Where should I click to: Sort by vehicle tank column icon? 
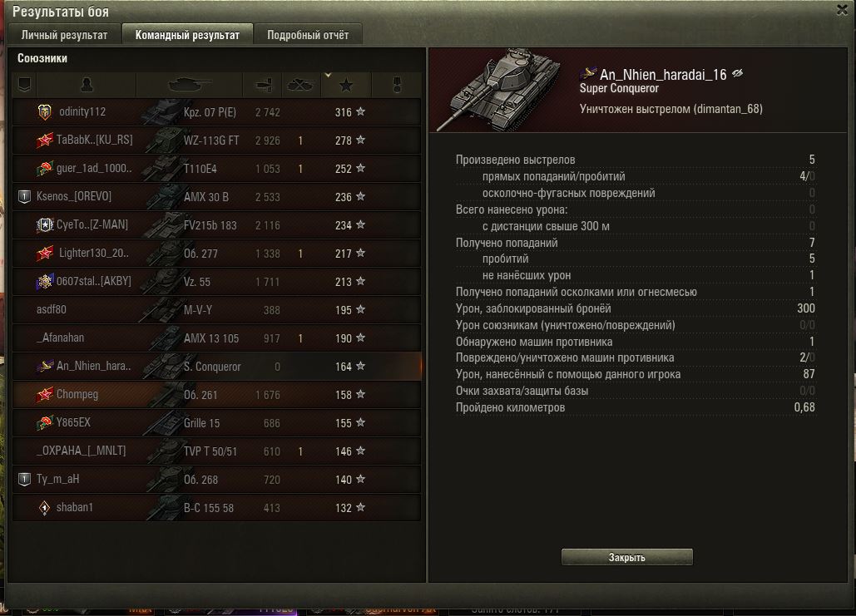(190, 85)
